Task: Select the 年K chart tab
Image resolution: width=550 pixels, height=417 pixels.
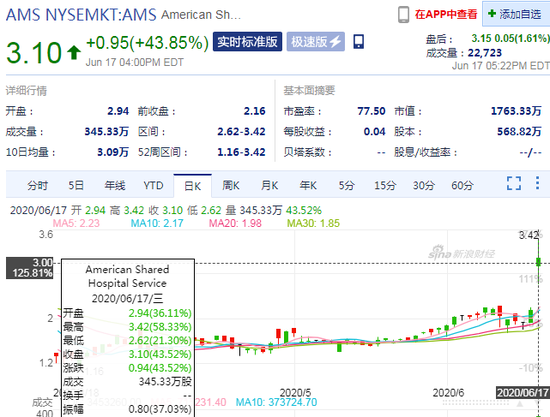Action: (x=308, y=185)
